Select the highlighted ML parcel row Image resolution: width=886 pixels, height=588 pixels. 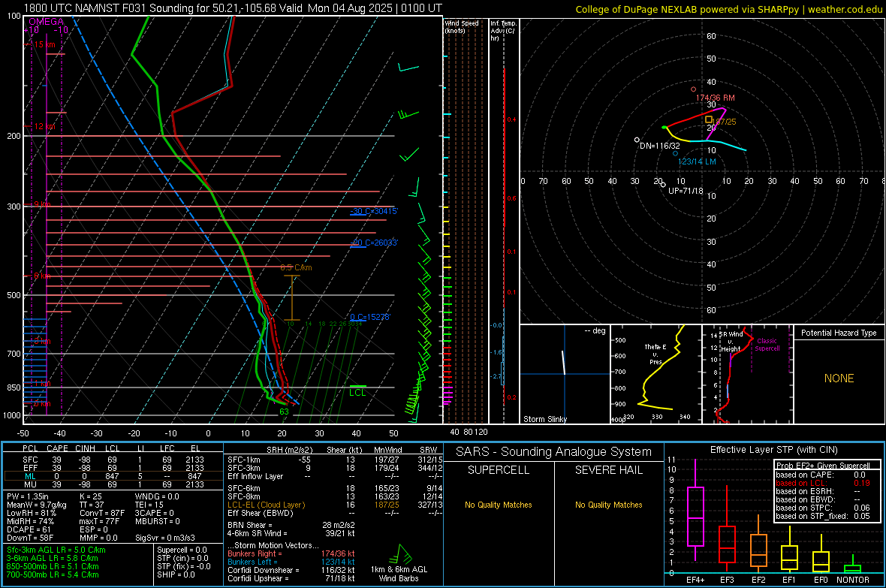point(113,476)
